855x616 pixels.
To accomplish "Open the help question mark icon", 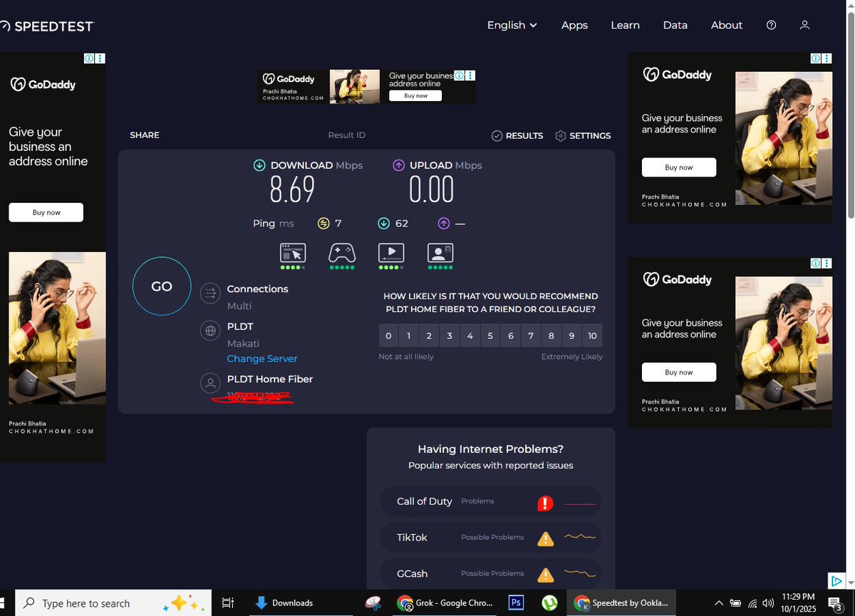I will click(x=771, y=25).
